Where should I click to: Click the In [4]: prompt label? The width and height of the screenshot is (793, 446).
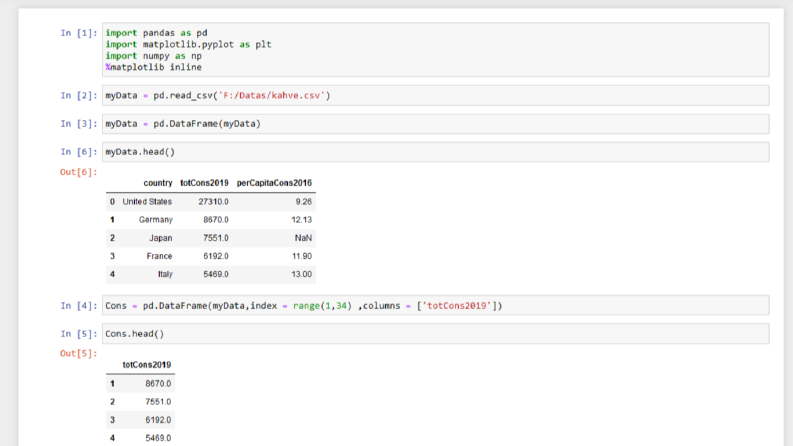coord(79,305)
